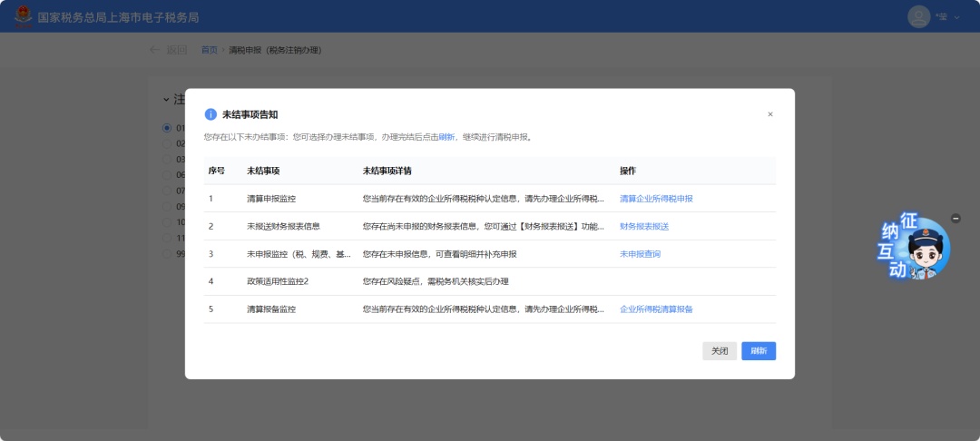Close the dialog with the X icon
Screen dimensions: 980x441
(770, 114)
